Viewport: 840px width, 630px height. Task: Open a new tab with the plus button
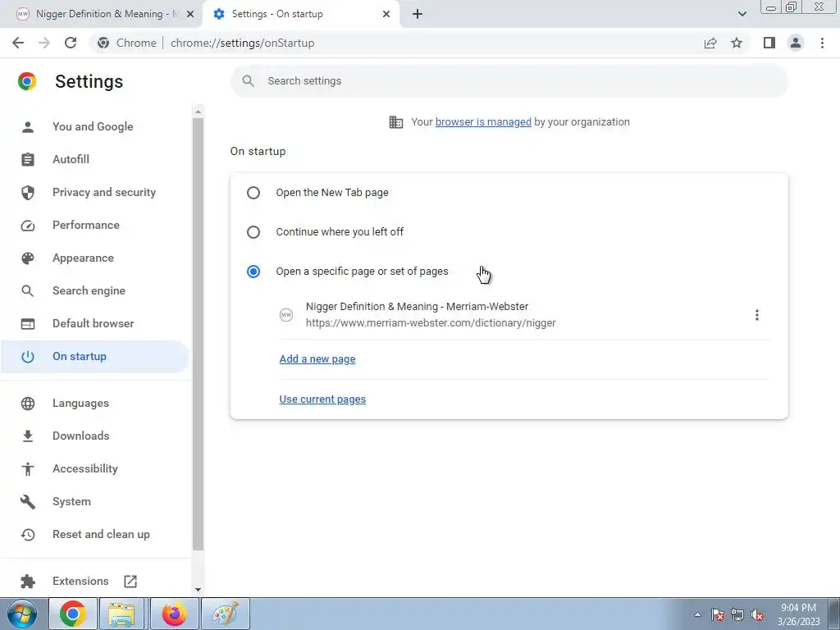click(418, 14)
